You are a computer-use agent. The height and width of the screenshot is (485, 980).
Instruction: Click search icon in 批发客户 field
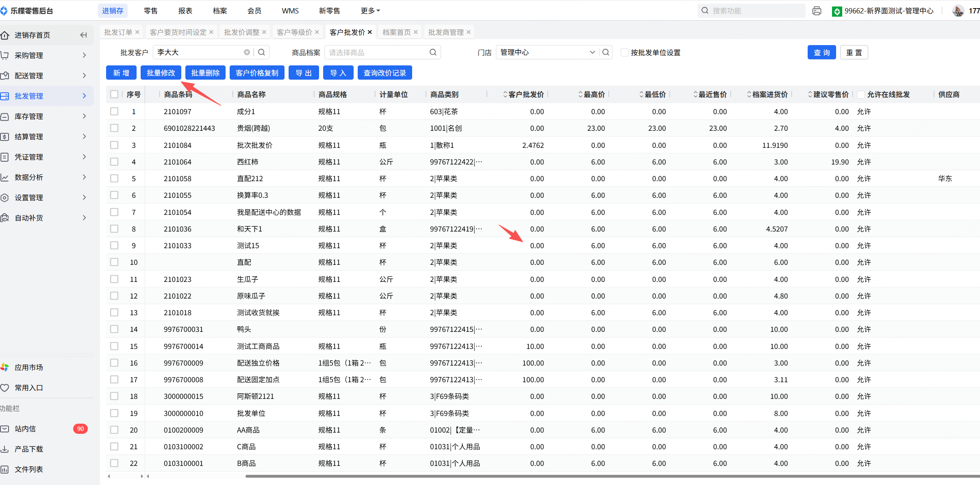tap(262, 52)
